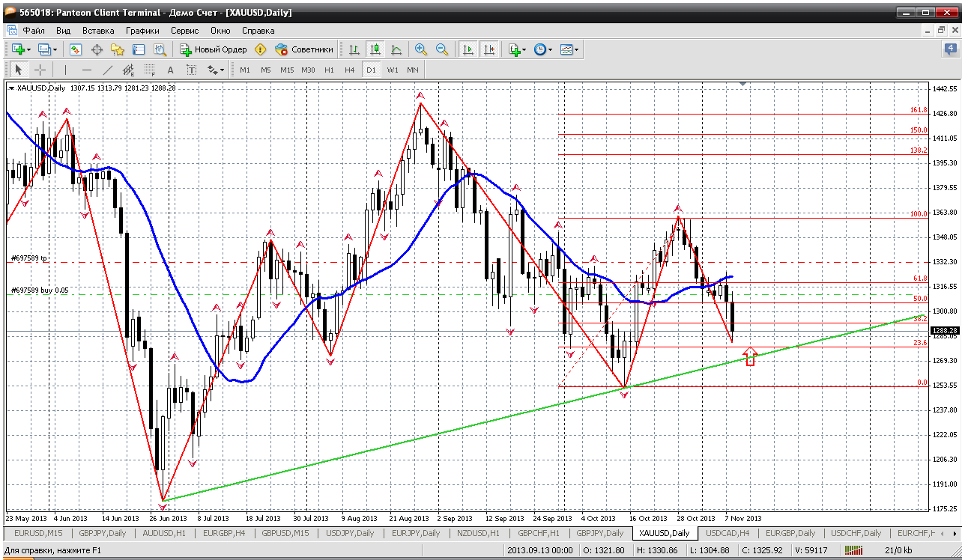Select the trendline drawing tool
Screen dimensions: 965x560
pos(107,70)
